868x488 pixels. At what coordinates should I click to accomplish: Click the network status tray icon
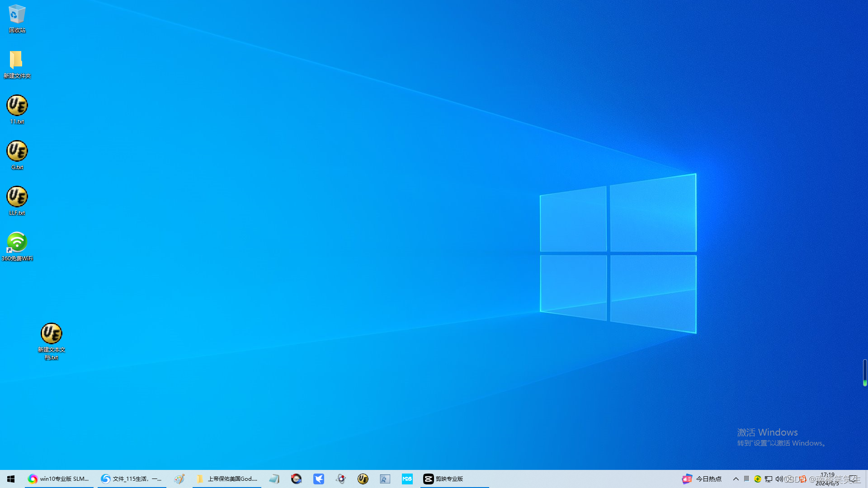pos(769,479)
